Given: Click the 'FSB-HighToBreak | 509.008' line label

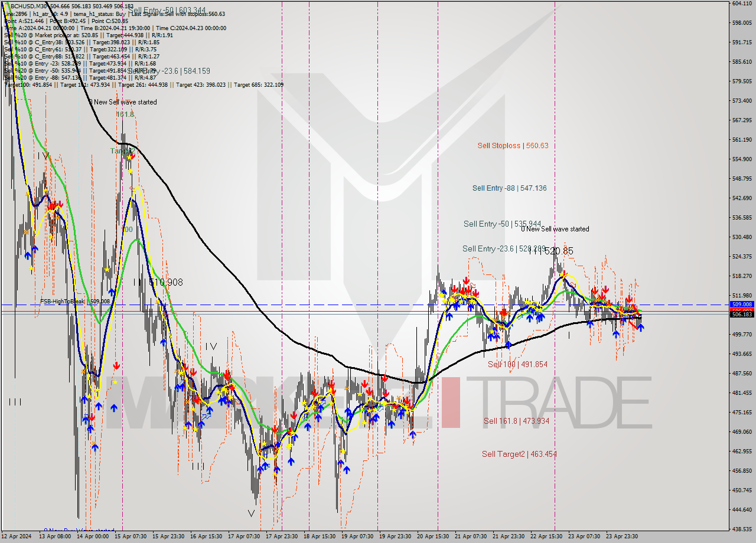Looking at the screenshot, I should tap(75, 301).
